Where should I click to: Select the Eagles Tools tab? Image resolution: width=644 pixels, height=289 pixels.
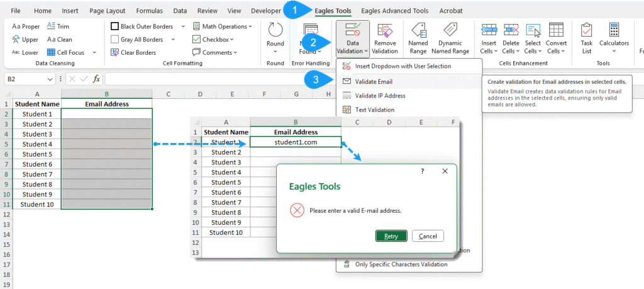coord(333,11)
